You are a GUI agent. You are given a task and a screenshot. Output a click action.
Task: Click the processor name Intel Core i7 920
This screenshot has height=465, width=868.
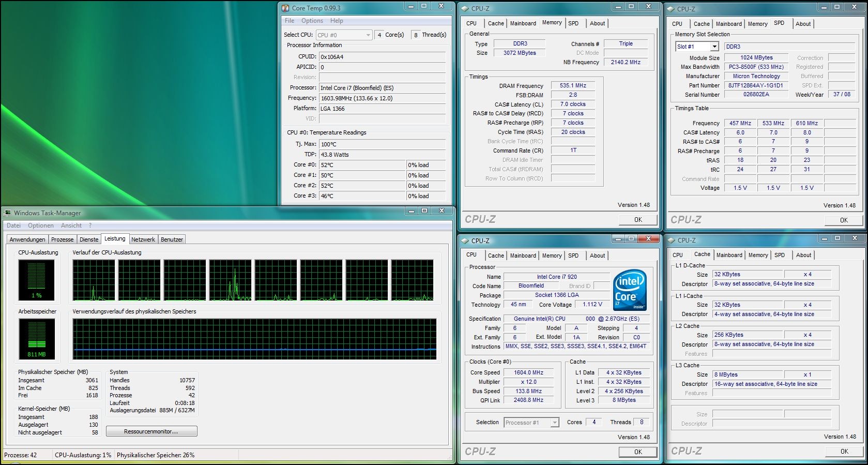pos(556,277)
